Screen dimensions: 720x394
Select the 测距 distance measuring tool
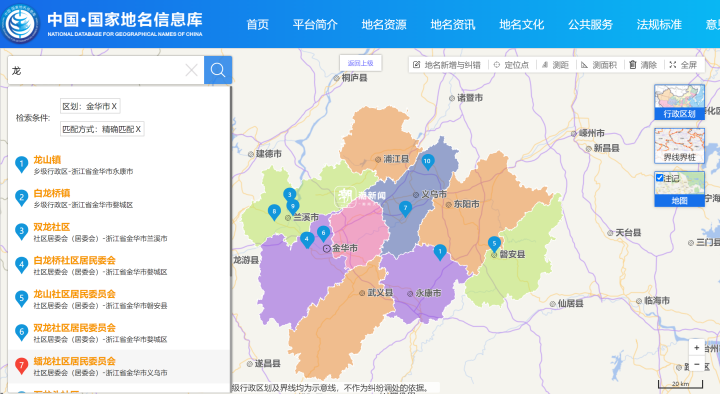[x=555, y=65]
